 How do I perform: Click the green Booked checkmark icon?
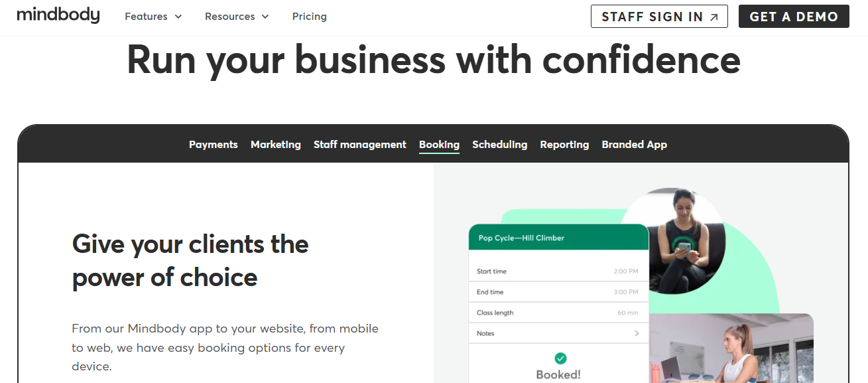[x=560, y=358]
